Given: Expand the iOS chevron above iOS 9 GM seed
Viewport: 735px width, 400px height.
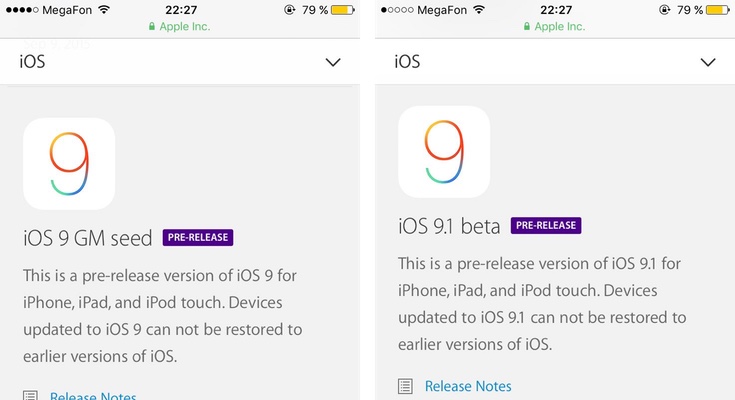Looking at the screenshot, I should tap(334, 62).
